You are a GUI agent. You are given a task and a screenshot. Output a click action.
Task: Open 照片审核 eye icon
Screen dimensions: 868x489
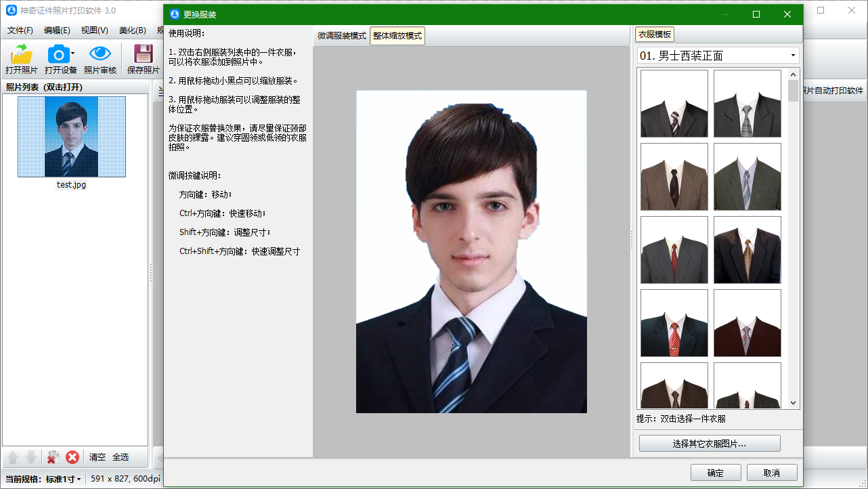(100, 54)
